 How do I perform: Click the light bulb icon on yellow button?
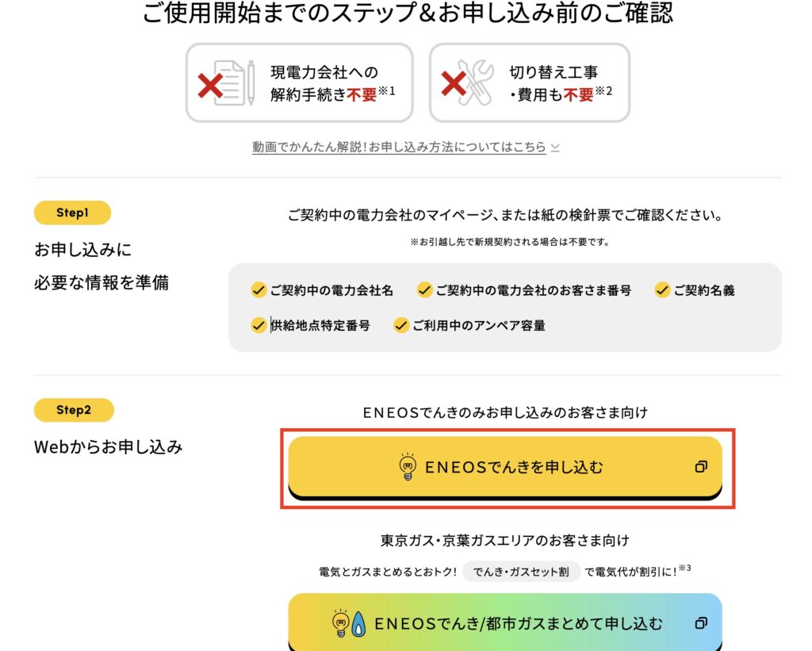click(408, 466)
